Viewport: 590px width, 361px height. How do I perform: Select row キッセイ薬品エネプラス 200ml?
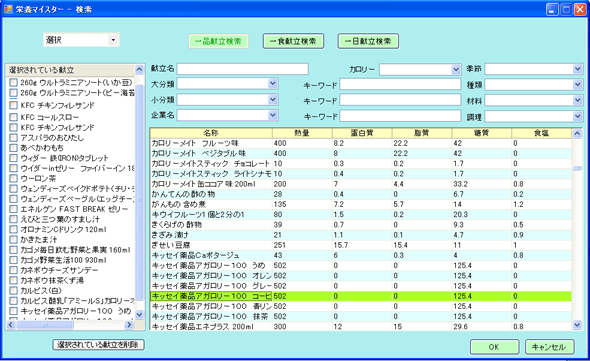[361, 326]
